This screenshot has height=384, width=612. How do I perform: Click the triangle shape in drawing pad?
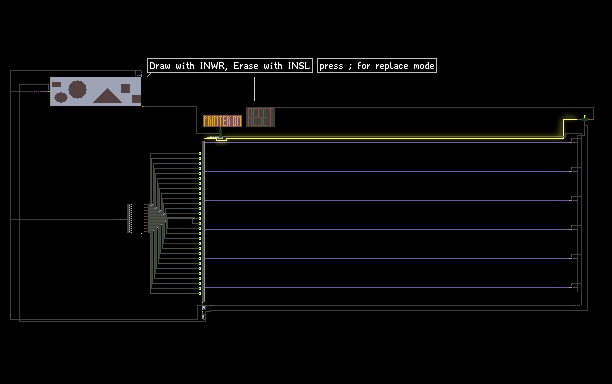pos(107,96)
